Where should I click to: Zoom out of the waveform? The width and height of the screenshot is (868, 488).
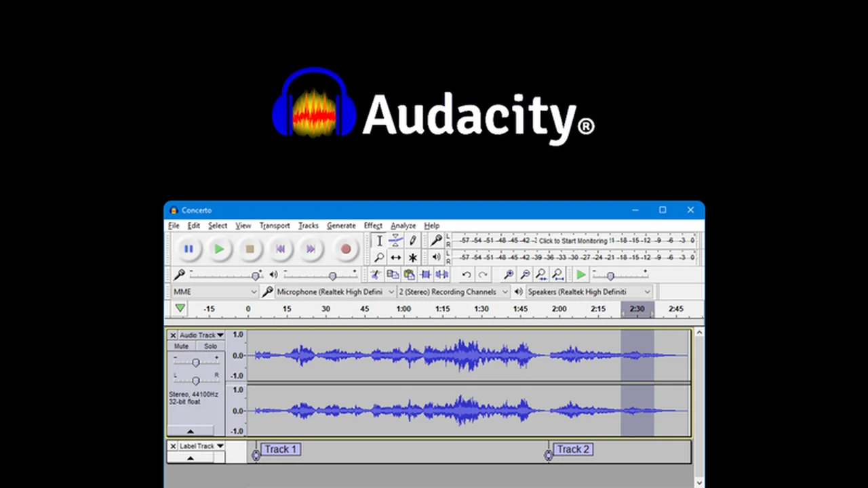tap(525, 274)
